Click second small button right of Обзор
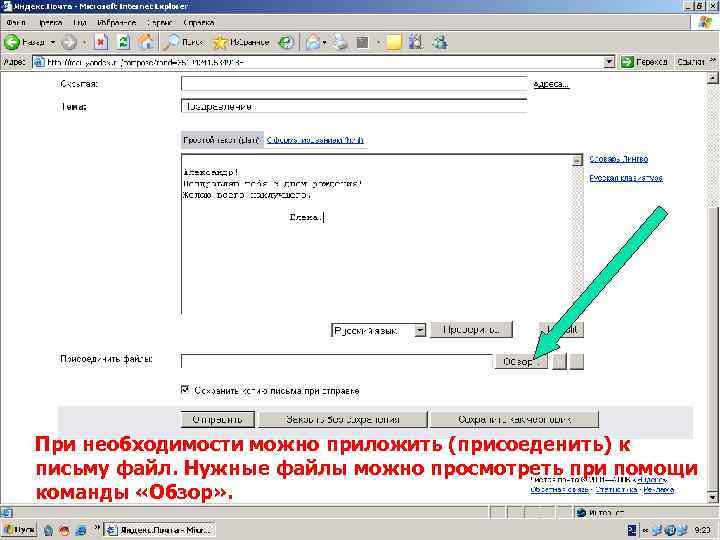 point(577,361)
